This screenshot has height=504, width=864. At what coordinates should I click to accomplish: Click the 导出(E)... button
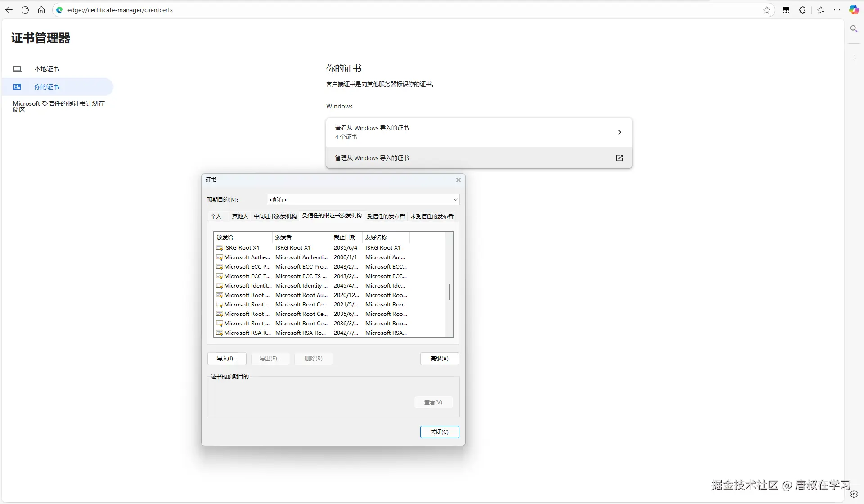270,359
